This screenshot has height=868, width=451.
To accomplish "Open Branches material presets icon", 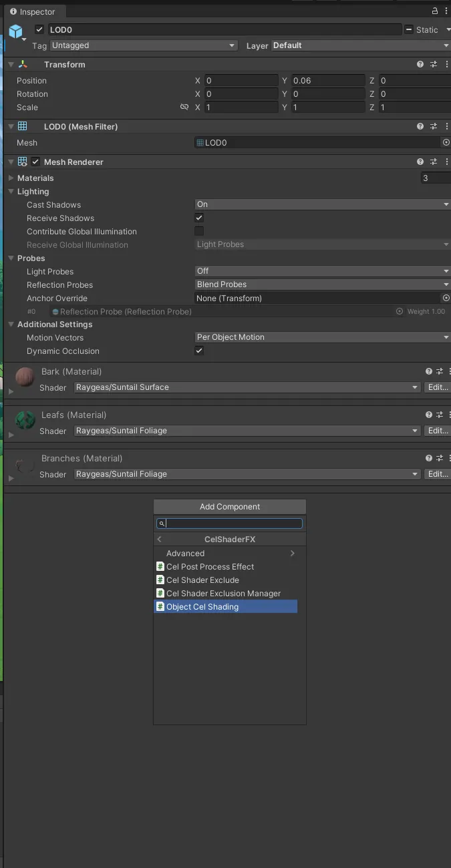I will pos(440,458).
